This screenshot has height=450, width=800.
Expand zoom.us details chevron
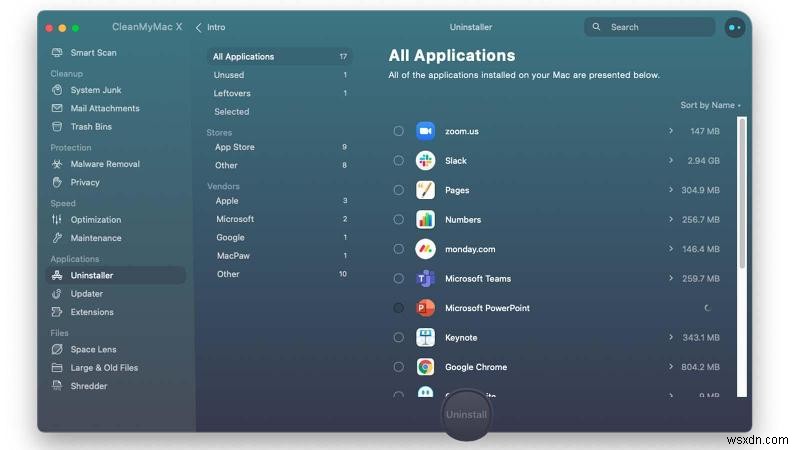(x=670, y=131)
